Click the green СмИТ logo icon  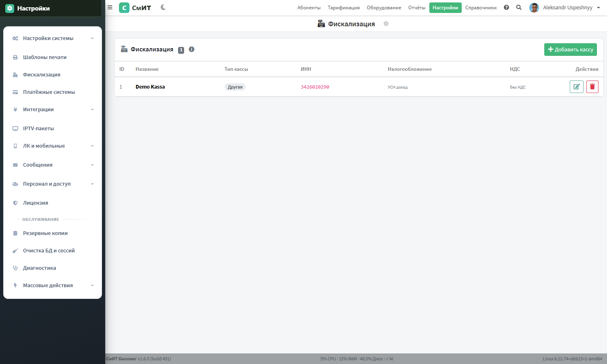(124, 8)
